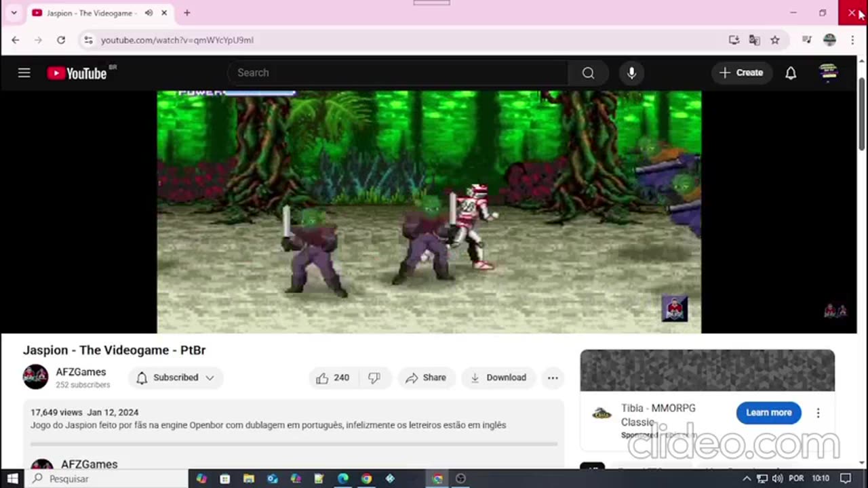Click Learn more on Tibia ad
The width and height of the screenshot is (868, 488).
[768, 412]
